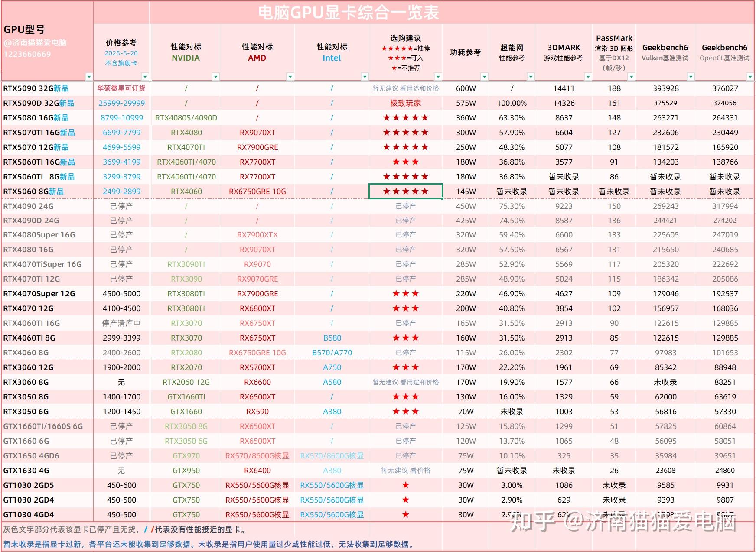Image resolution: width=756 pixels, height=552 pixels.
Task: Click the price cell 25999-29999
Action: pos(121,103)
